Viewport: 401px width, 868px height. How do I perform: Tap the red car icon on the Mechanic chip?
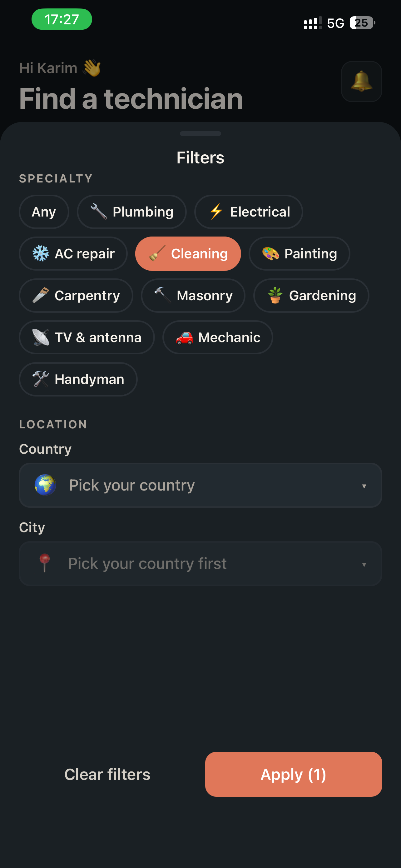coord(184,337)
